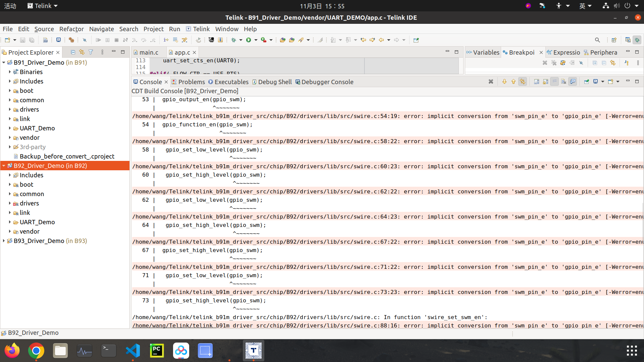The width and height of the screenshot is (644, 362).
Task: Toggle Link with Editor in Project Explorer
Action: tap(82, 52)
